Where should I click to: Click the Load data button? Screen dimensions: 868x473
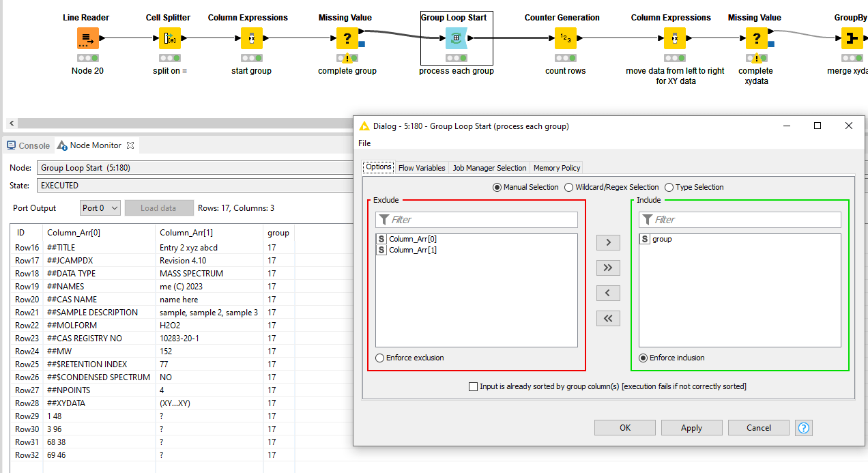pyautogui.click(x=159, y=208)
